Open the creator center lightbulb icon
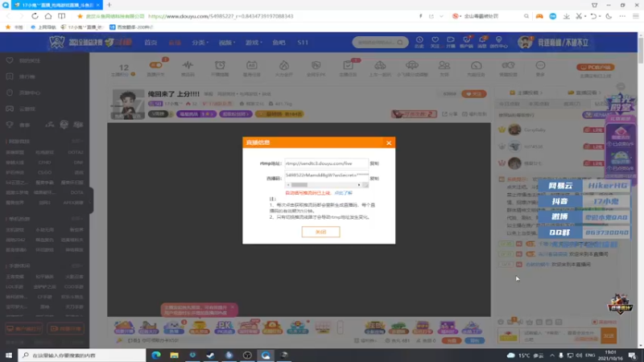644x362 pixels. click(x=498, y=43)
